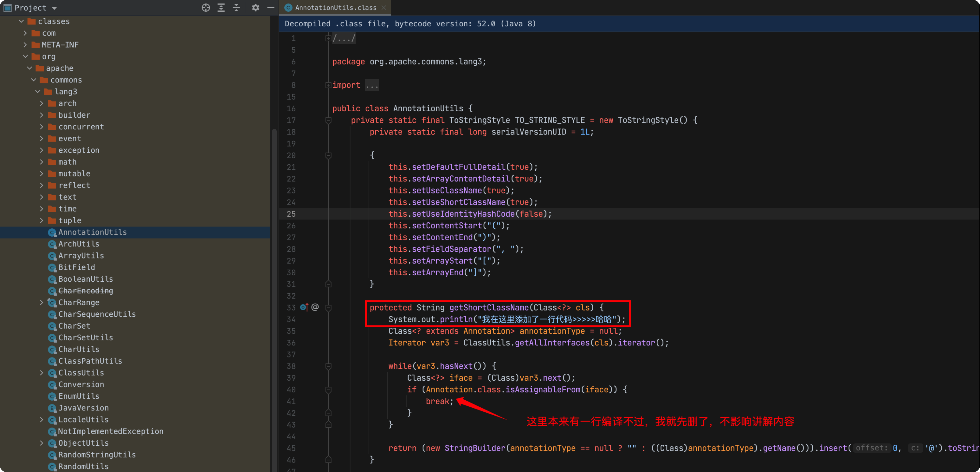Hide the Project tool window with the minus icon
Screen dimensions: 980x472
pyautogui.click(x=271, y=8)
